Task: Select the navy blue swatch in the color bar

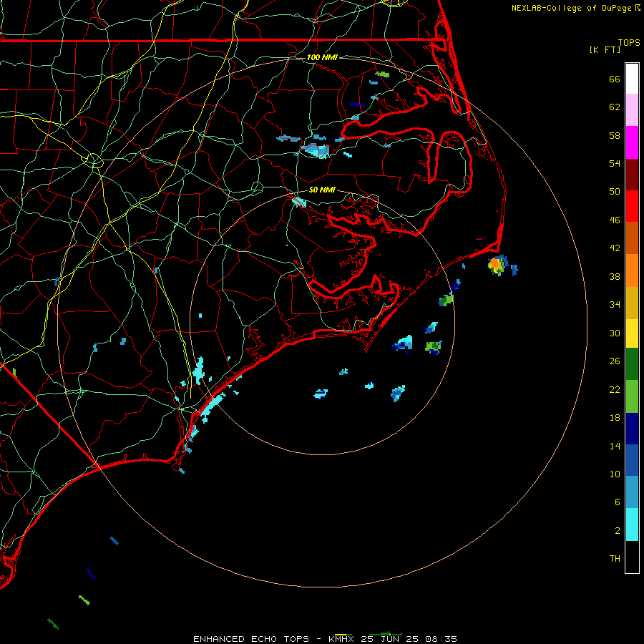Action: pos(632,429)
